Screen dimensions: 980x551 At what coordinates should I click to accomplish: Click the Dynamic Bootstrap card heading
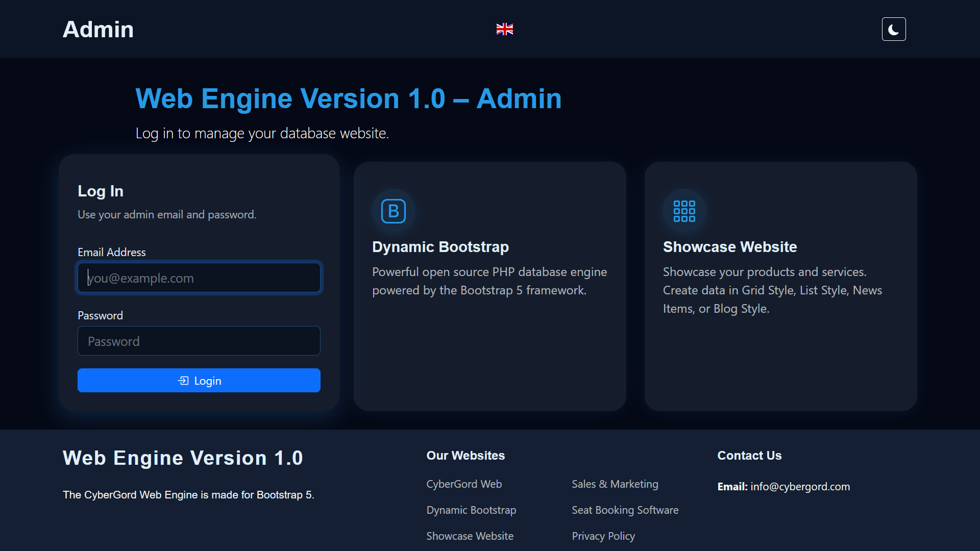(440, 247)
